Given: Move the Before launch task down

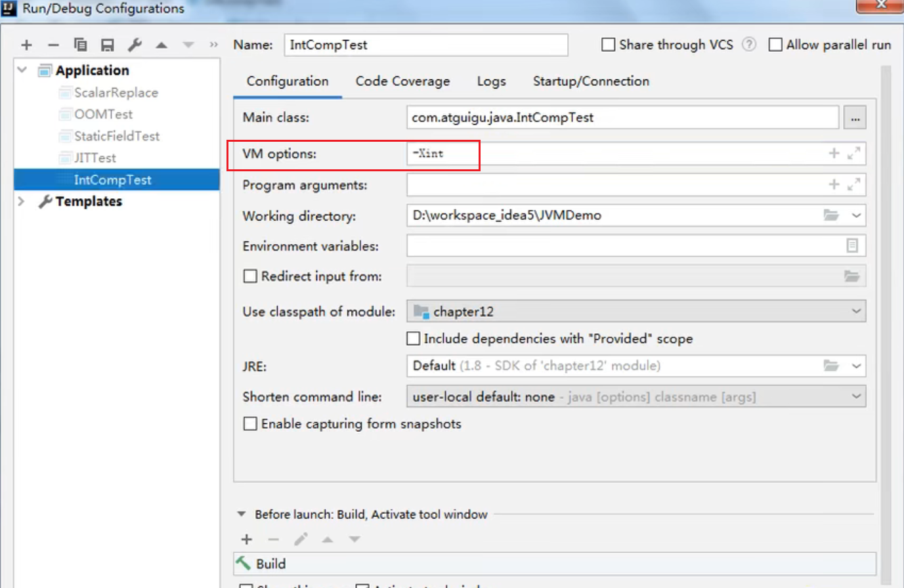Looking at the screenshot, I should pyautogui.click(x=355, y=539).
